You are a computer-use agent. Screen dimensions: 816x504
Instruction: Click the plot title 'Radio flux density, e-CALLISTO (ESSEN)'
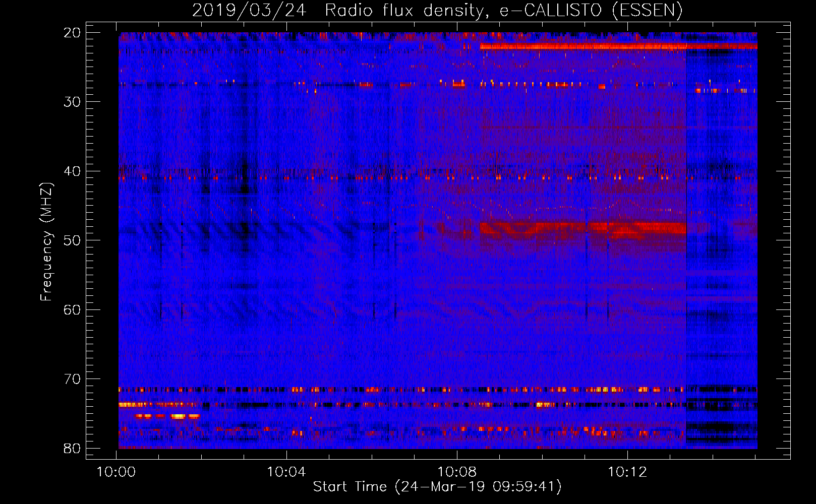(x=504, y=10)
